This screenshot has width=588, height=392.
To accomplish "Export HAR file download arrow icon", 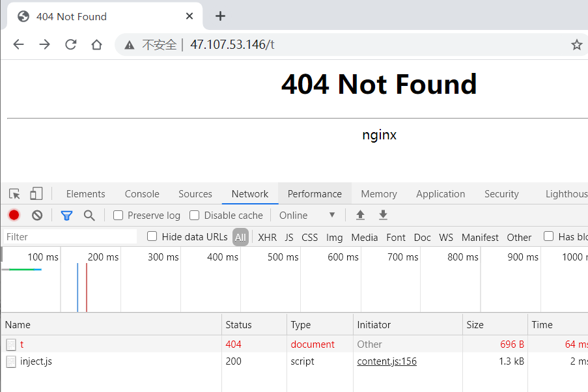I will click(x=383, y=215).
